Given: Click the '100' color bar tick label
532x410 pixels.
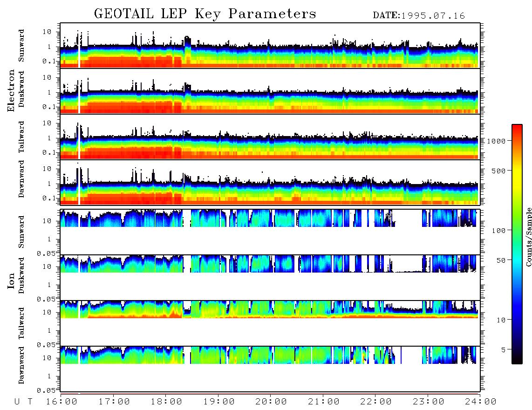Looking at the screenshot, I should coord(498,231).
